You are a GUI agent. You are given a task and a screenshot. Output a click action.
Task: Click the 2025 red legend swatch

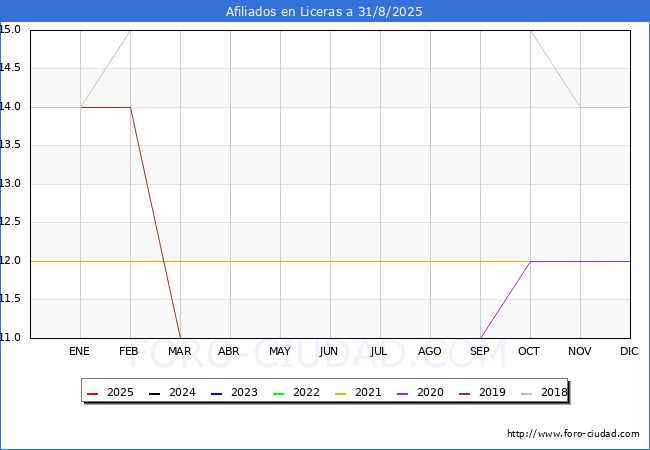pos(93,393)
